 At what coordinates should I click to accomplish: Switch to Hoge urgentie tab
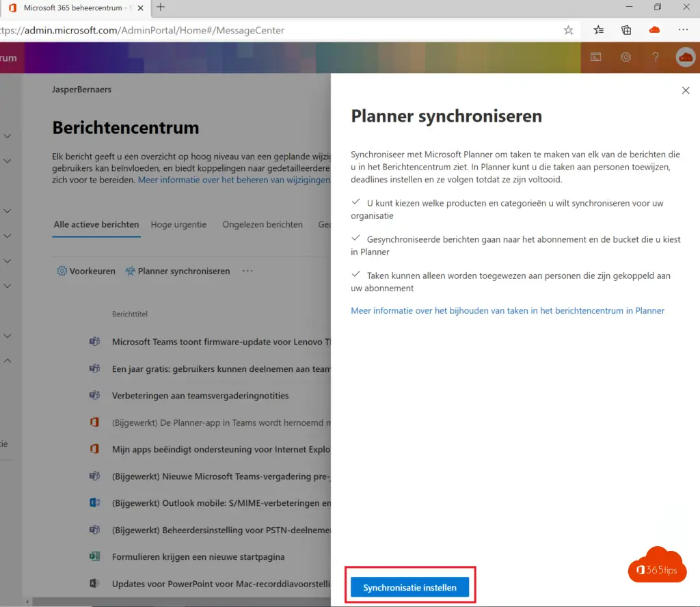point(178,224)
